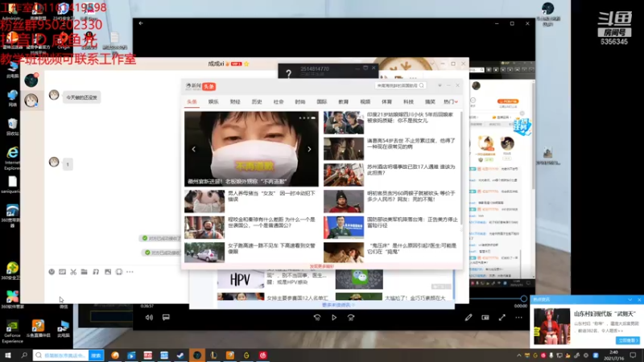This screenshot has width=644, height=362.
Task: Open the Steam icon on the taskbar
Action: [180, 355]
